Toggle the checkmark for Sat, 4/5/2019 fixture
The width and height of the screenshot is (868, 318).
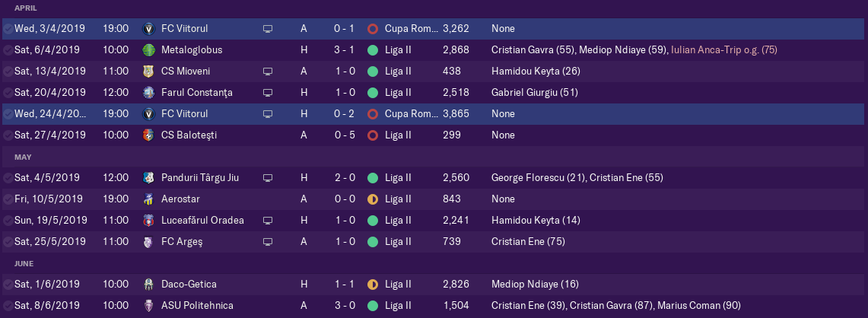(8, 178)
